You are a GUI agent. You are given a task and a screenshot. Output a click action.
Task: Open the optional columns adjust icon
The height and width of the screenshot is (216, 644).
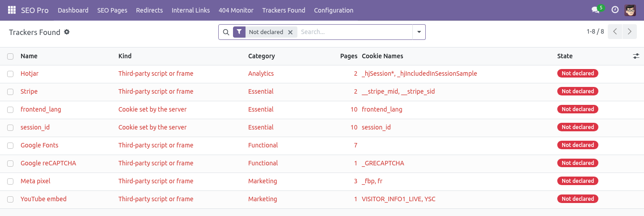(x=636, y=56)
